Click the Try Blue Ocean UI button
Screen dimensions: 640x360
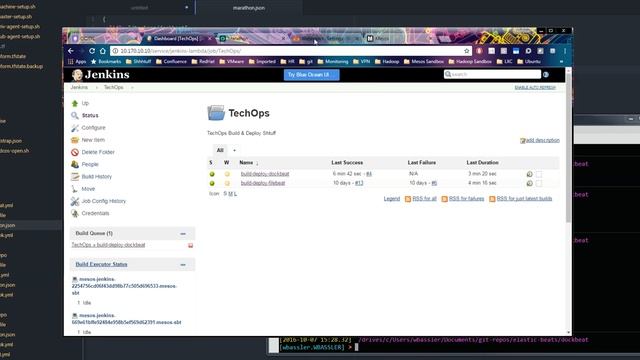tap(311, 75)
